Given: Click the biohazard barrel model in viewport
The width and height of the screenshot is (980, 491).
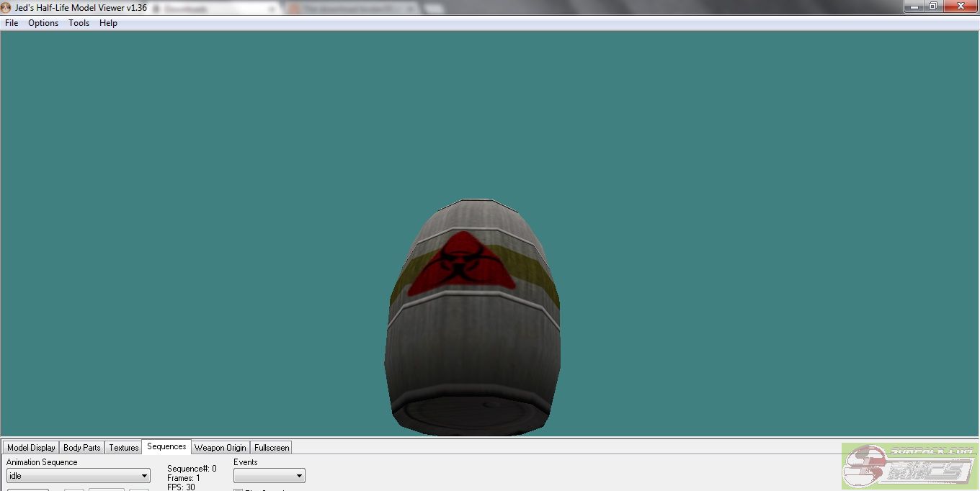Looking at the screenshot, I should 472,317.
